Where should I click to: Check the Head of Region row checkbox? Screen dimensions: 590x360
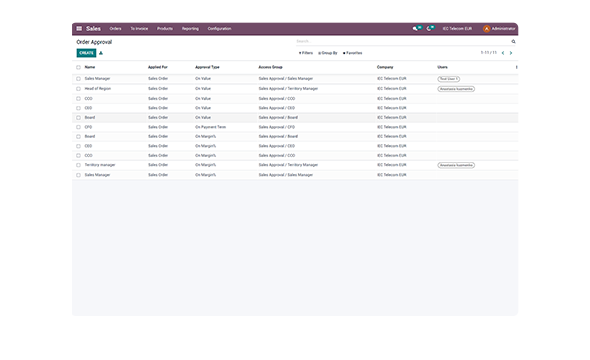[x=78, y=89]
